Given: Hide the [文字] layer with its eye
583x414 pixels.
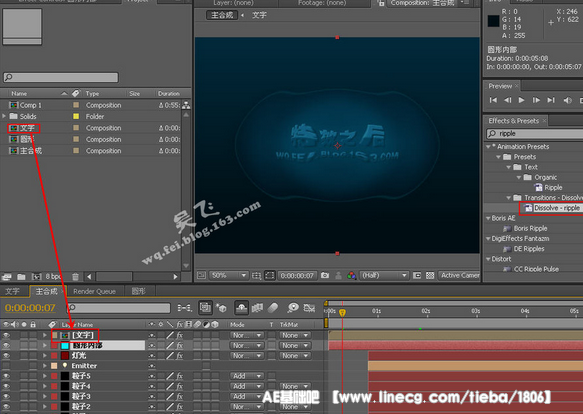Looking at the screenshot, I should pos(6,335).
